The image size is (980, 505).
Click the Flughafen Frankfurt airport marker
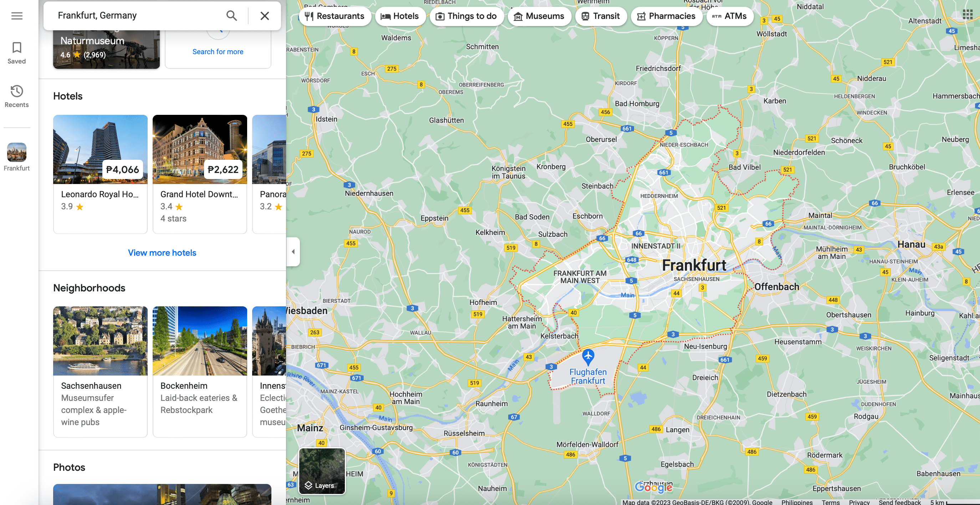point(588,357)
